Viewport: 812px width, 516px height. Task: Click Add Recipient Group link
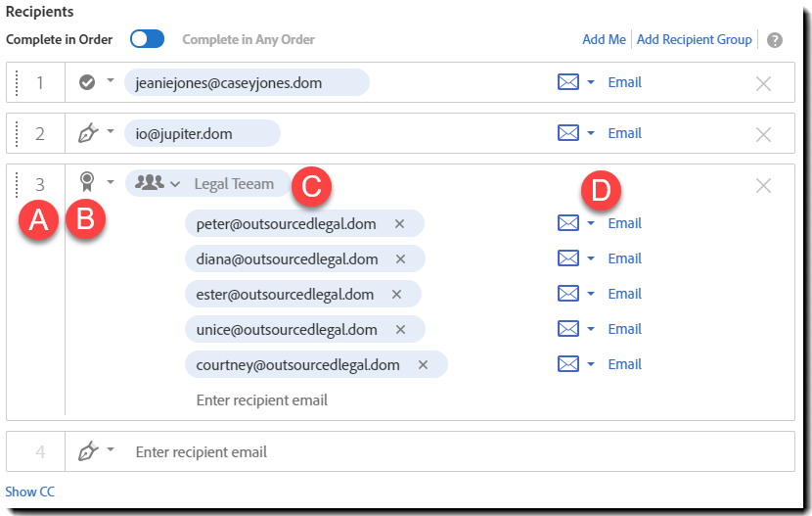(694, 40)
